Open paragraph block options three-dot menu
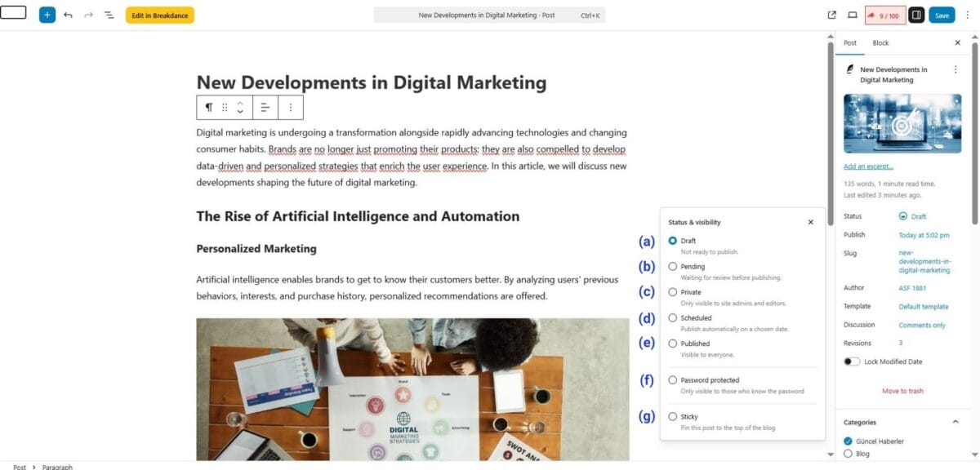980x470 pixels. (x=291, y=107)
